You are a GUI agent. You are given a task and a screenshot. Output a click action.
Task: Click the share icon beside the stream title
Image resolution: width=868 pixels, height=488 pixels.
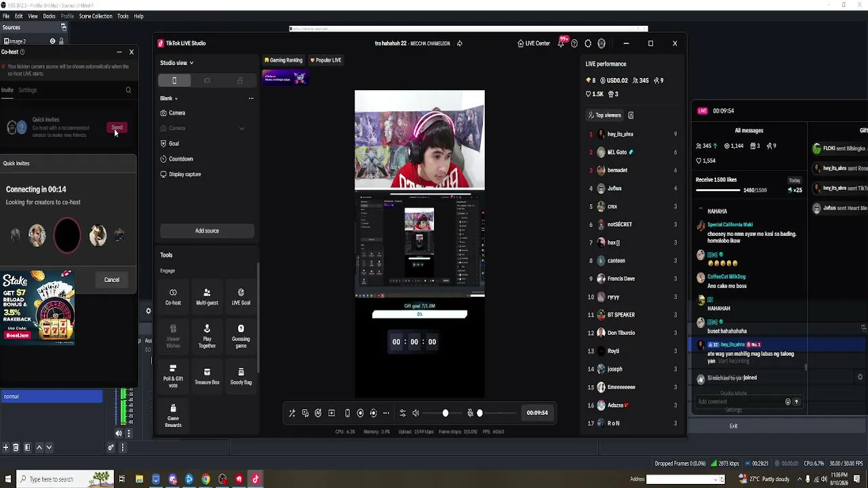pos(459,43)
